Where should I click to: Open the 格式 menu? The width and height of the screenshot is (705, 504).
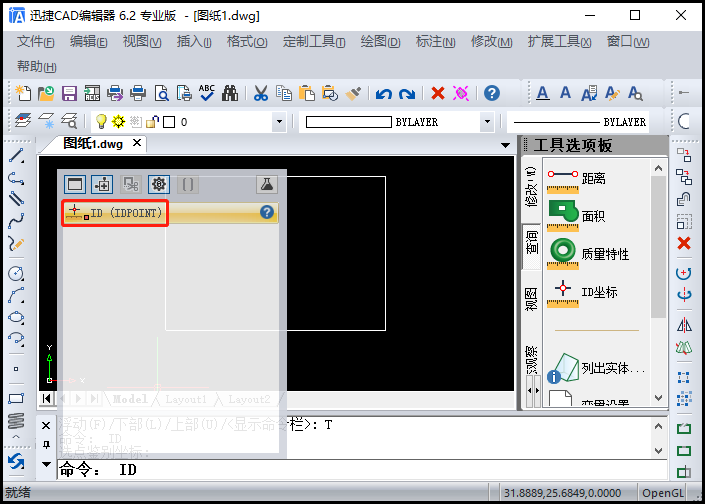click(247, 42)
